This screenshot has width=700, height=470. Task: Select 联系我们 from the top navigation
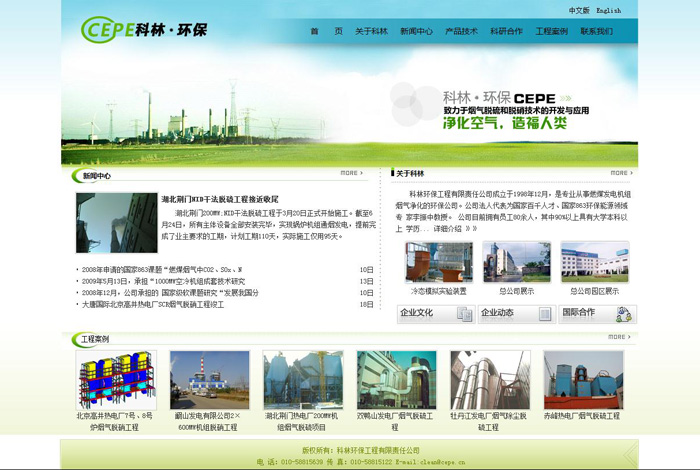tap(596, 31)
